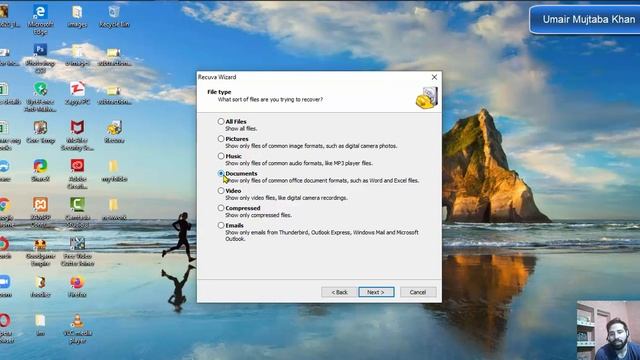
Task: Click 'Show only video files' description text
Action: pos(286,198)
